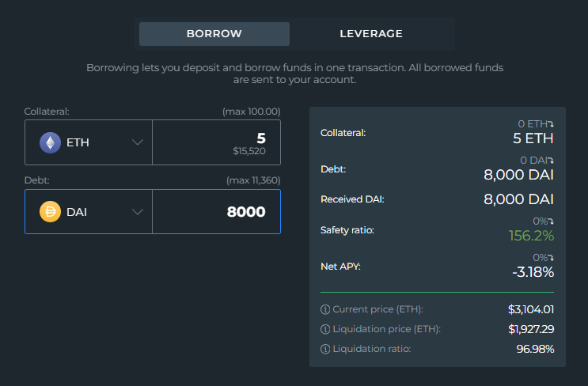Switch to the Borrow tab

tap(214, 34)
